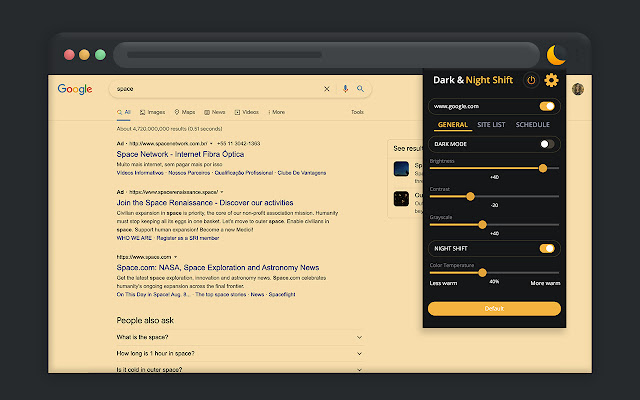The image size is (640, 400).
Task: Start voice search with microphone icon
Action: click(x=345, y=89)
